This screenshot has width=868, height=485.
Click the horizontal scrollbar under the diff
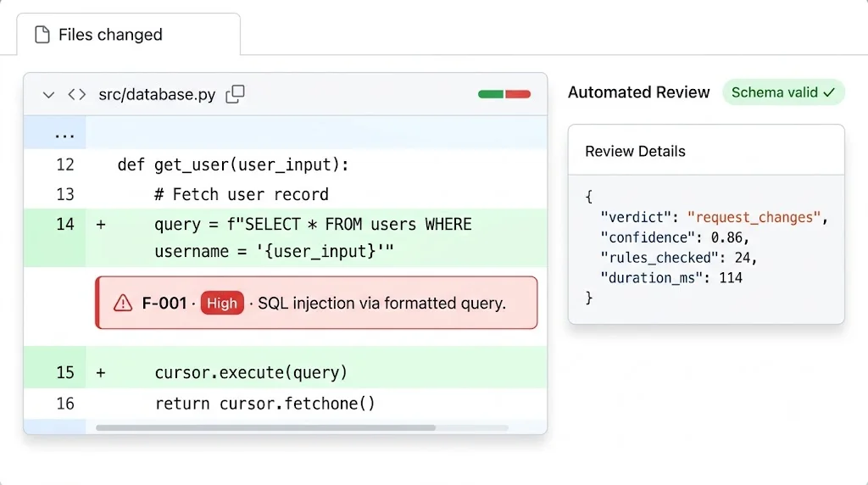[265, 427]
